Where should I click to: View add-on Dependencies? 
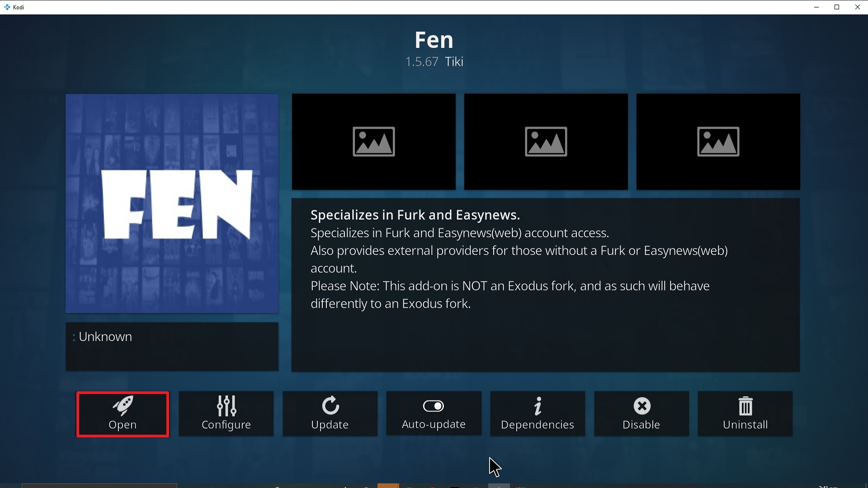538,414
